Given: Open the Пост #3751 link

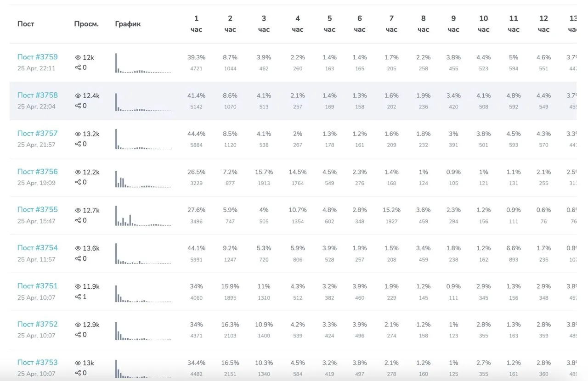Looking at the screenshot, I should 38,286.
